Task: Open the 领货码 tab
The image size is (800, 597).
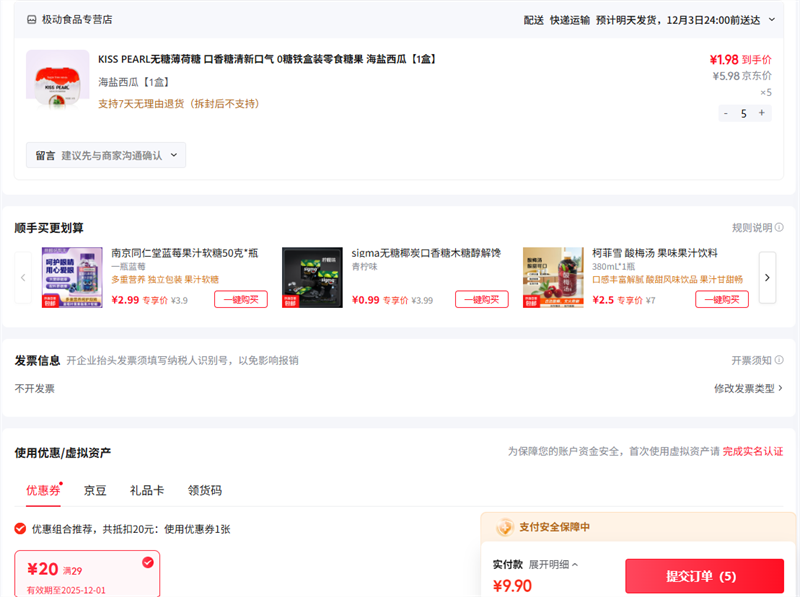Action: (x=205, y=490)
